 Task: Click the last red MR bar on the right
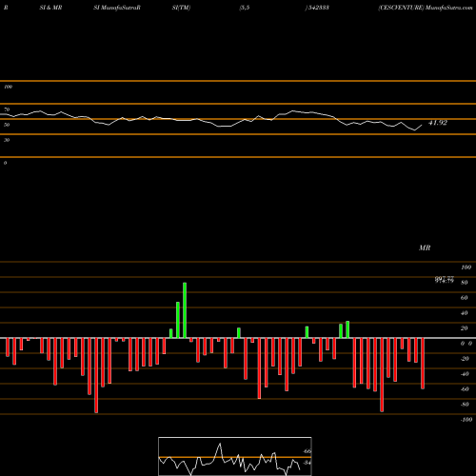pyautogui.click(x=423, y=364)
